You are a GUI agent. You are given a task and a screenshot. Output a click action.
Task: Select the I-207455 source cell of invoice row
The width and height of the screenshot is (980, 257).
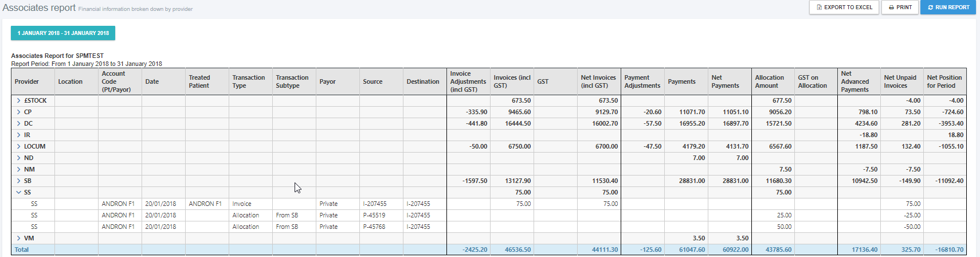point(375,204)
